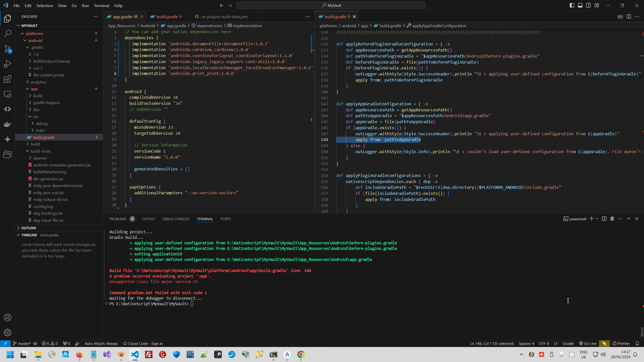Click Go Live in the status bar
644x362 pixels.
[x=588, y=343]
